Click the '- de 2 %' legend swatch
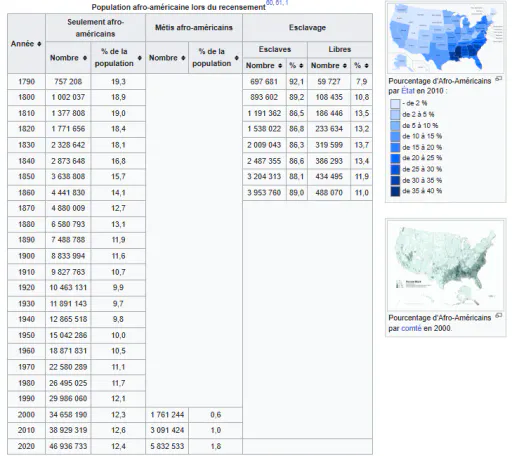Image resolution: width=512 pixels, height=456 pixels. (395, 103)
